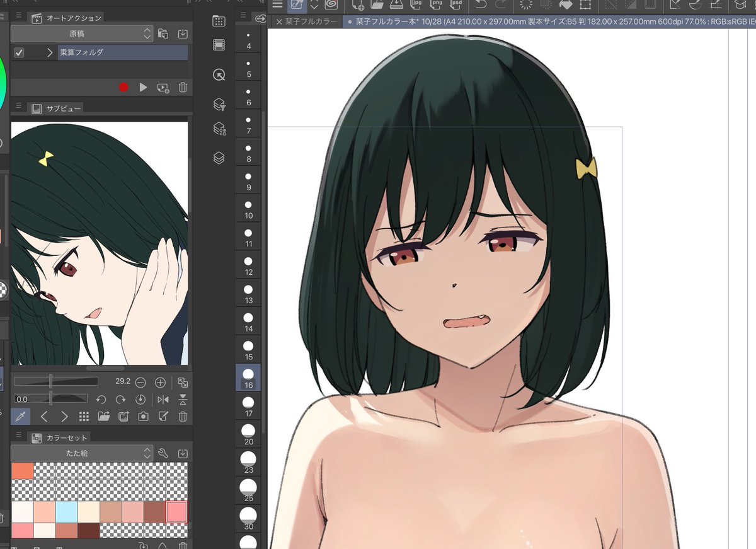Reset the sub view rotation
Viewport: 756px width, 549px height.
[140, 399]
